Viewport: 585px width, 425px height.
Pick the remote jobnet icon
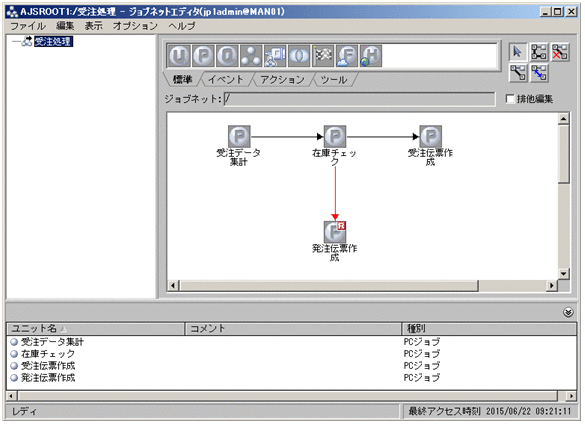point(275,56)
